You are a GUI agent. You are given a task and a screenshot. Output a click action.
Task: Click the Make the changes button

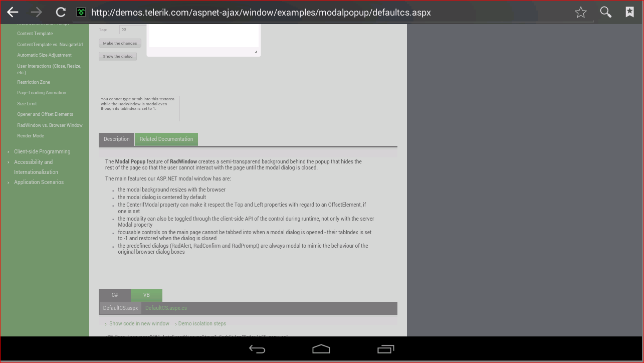click(x=120, y=43)
